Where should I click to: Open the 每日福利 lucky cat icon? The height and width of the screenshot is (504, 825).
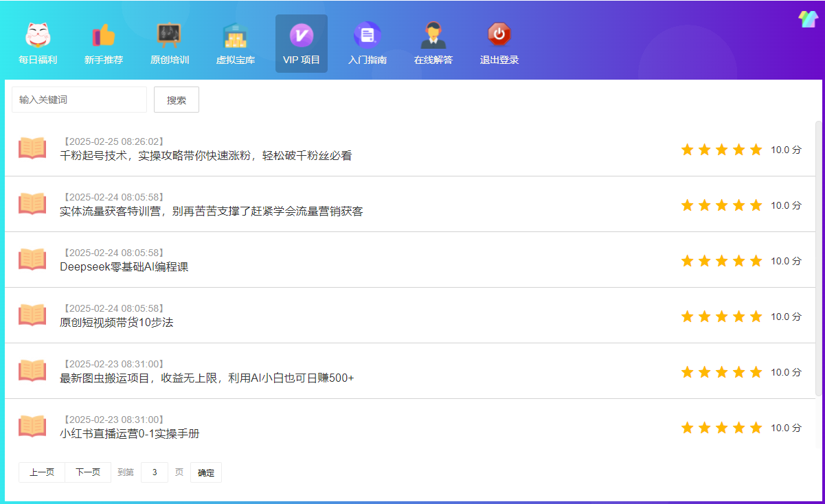tap(38, 34)
